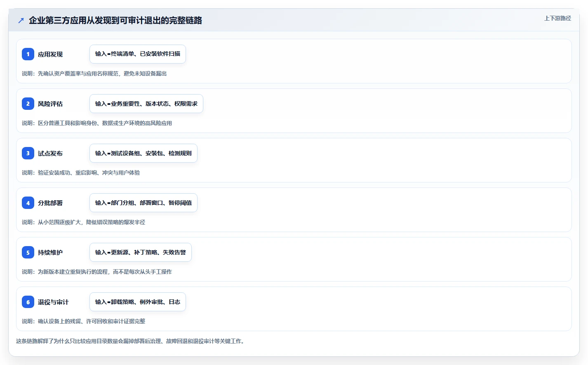Click the 应用发现 step title
588x365 pixels.
pyautogui.click(x=50, y=54)
